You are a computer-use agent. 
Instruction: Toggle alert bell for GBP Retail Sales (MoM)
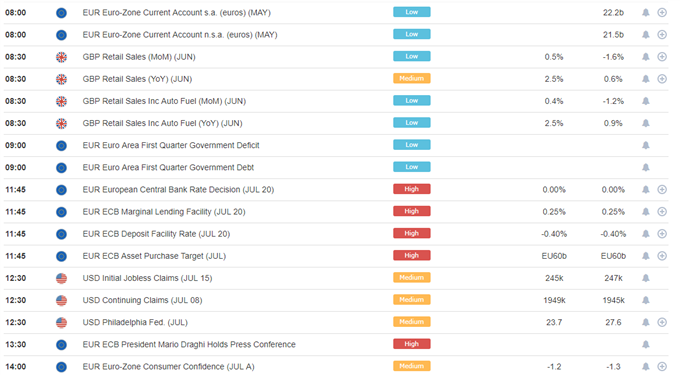click(646, 57)
